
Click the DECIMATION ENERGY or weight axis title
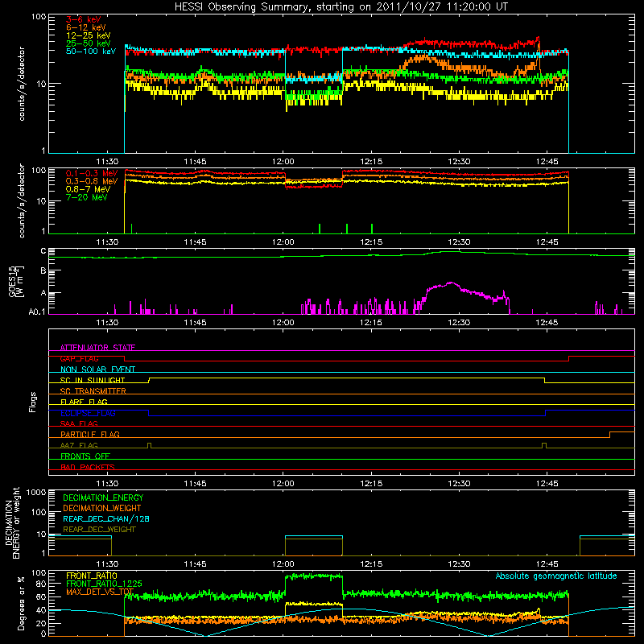(12, 522)
